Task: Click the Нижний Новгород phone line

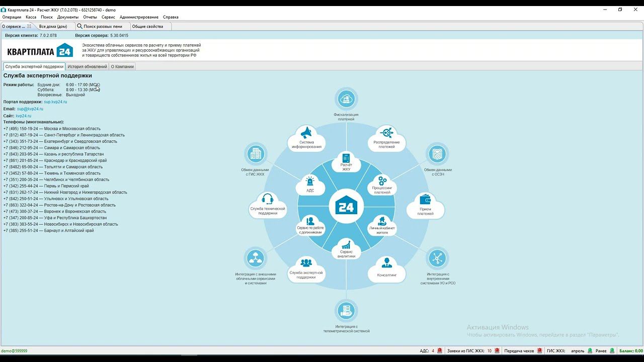Action: tap(65, 193)
